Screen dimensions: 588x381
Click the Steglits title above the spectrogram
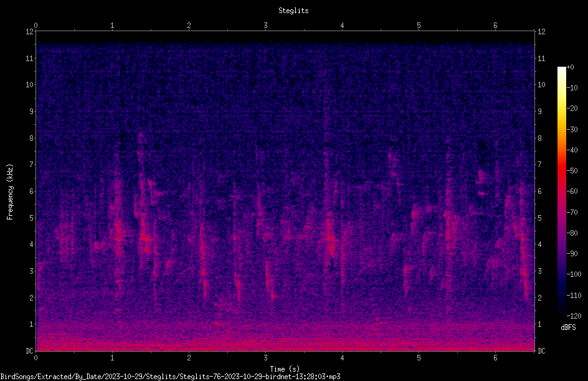293,11
